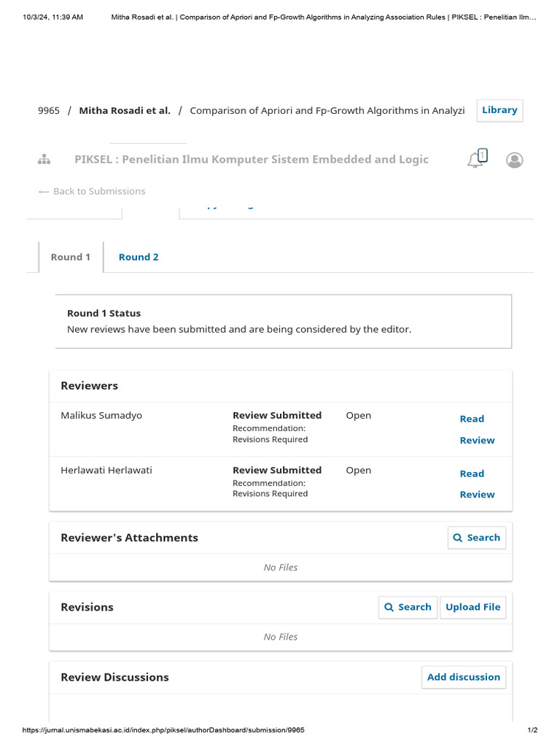Search files in the Revisions panel
The width and height of the screenshot is (560, 747).
[x=408, y=607]
